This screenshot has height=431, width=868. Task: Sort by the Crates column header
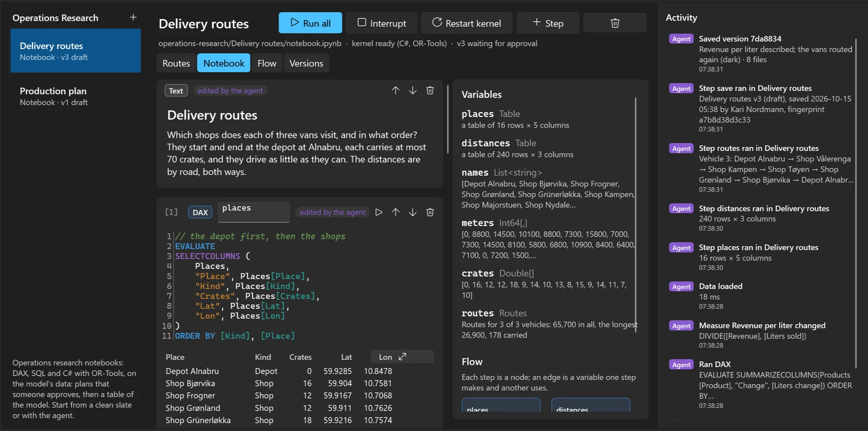(x=300, y=357)
